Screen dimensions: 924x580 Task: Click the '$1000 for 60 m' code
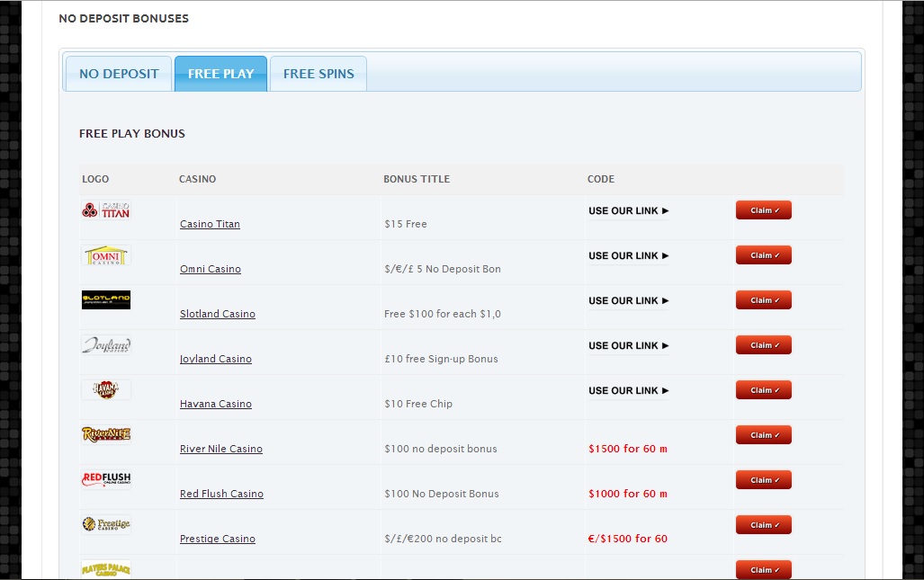coord(628,494)
